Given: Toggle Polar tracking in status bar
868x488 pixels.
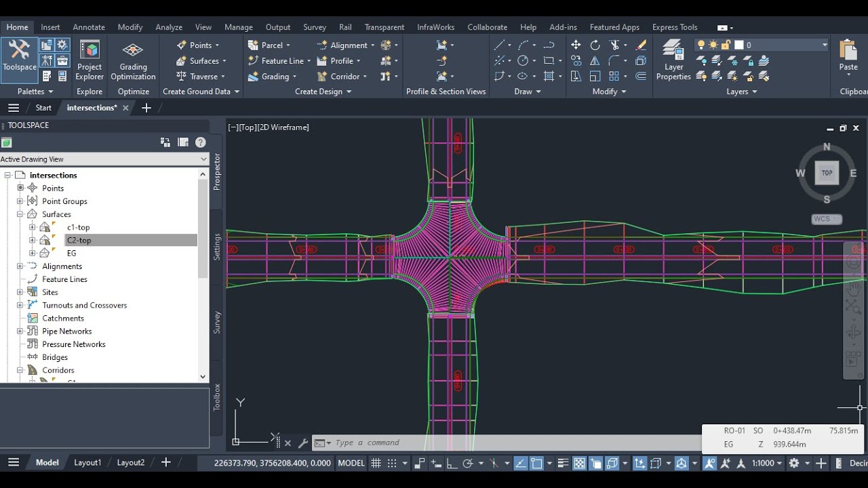Looking at the screenshot, I should [x=467, y=463].
